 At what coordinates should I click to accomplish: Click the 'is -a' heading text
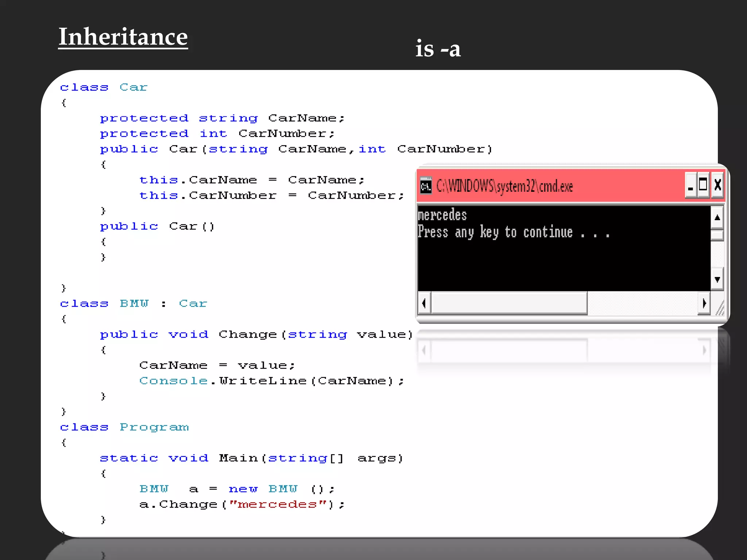[x=438, y=48]
